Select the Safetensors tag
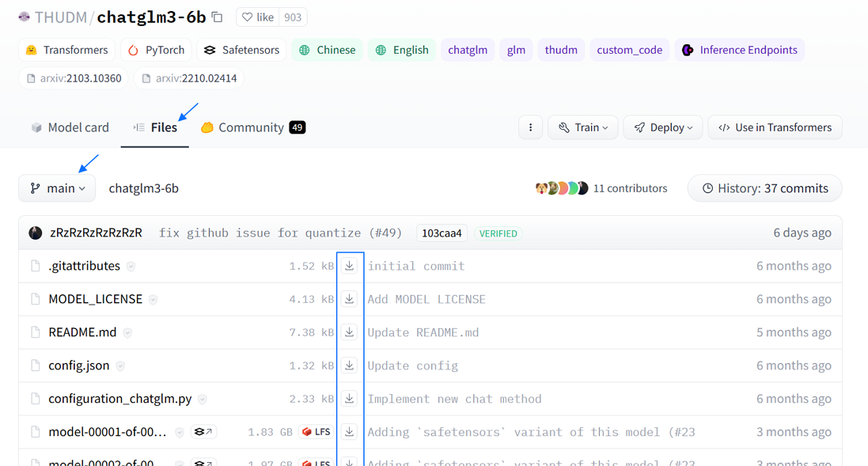Image resolution: width=868 pixels, height=466 pixels. (241, 50)
